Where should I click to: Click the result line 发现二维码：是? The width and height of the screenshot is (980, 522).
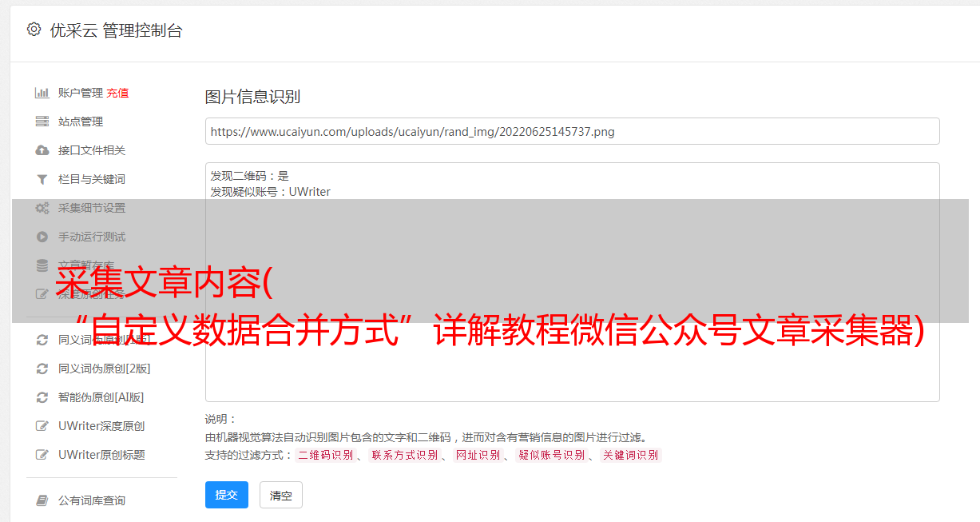pyautogui.click(x=250, y=176)
